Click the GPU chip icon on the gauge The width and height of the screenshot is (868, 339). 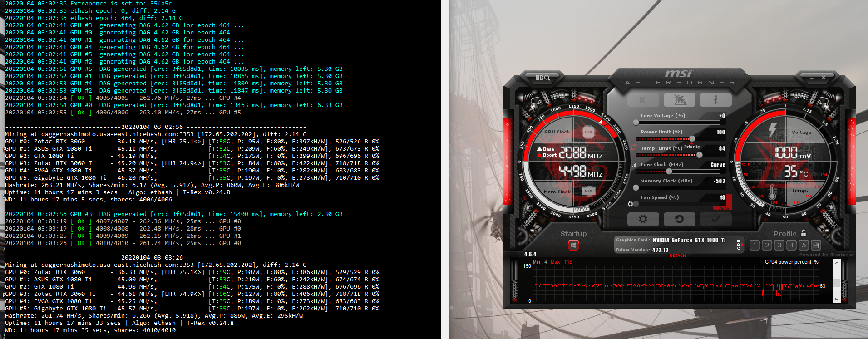588,132
